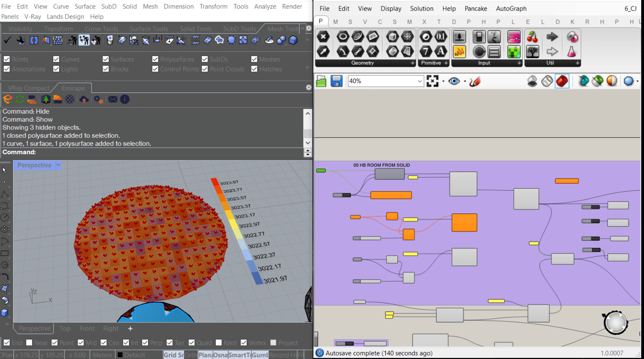Click the command history scroll down arrow

308,143
